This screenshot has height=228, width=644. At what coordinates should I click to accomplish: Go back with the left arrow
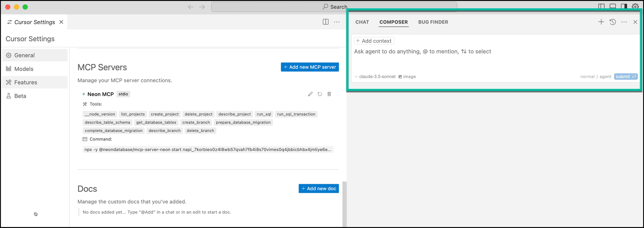pyautogui.click(x=191, y=7)
